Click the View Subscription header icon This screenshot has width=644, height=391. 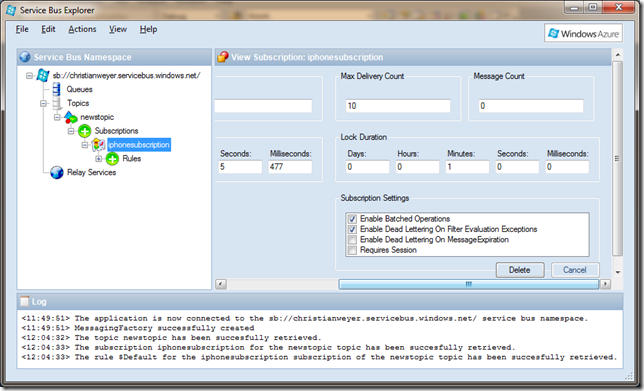[x=223, y=57]
